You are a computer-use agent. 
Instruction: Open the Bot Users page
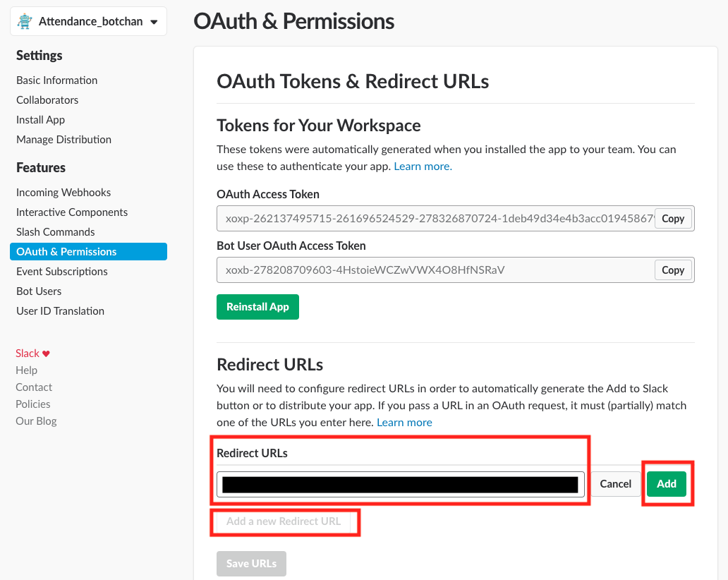point(39,291)
